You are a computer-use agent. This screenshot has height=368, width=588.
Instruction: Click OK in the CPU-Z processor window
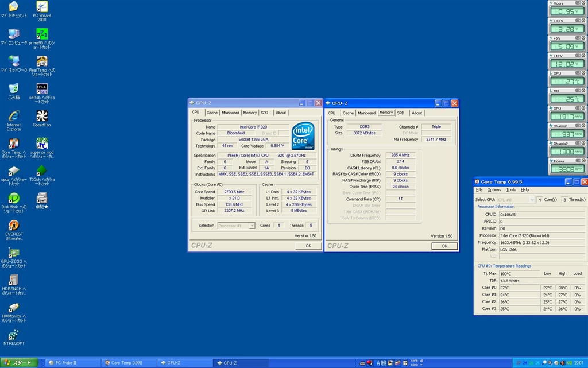click(308, 246)
